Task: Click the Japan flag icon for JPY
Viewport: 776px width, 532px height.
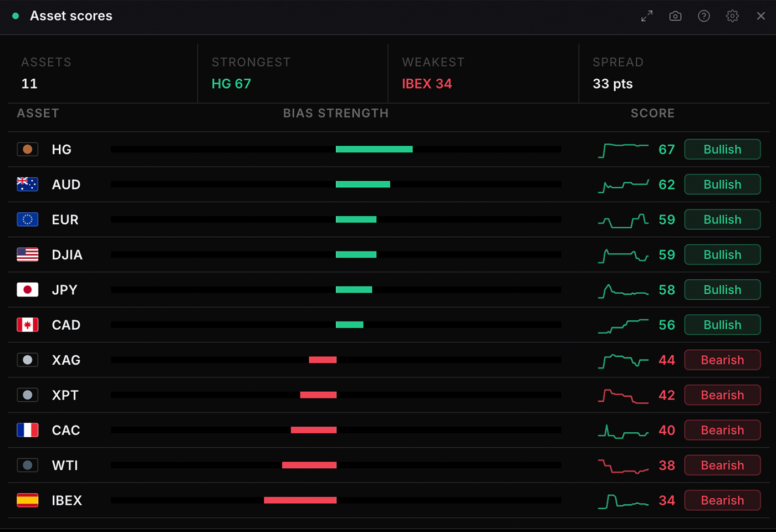Action: [28, 290]
